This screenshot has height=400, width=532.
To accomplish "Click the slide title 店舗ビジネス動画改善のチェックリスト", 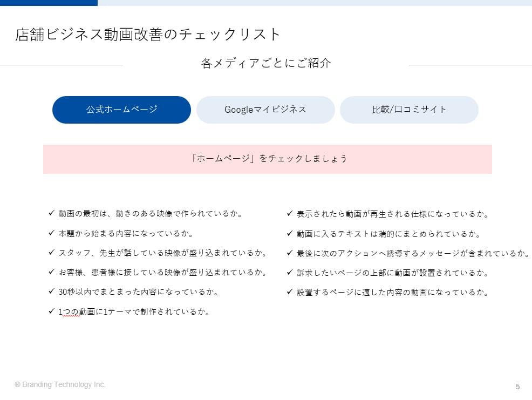I will [148, 35].
